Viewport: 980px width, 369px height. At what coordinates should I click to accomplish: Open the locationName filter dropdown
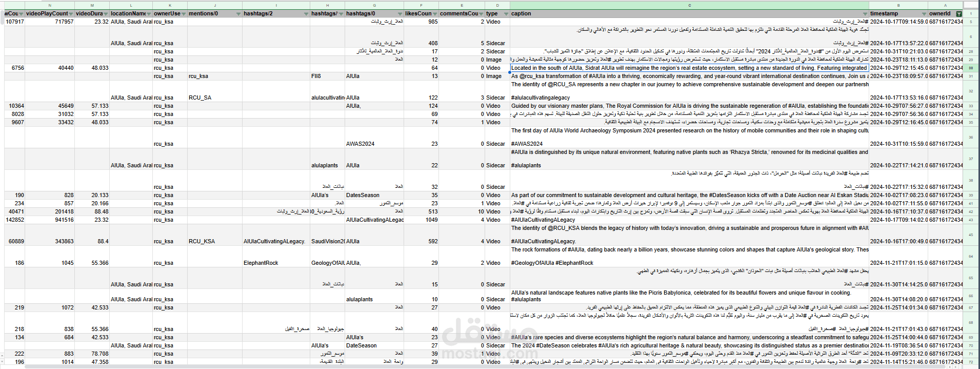coord(149,14)
